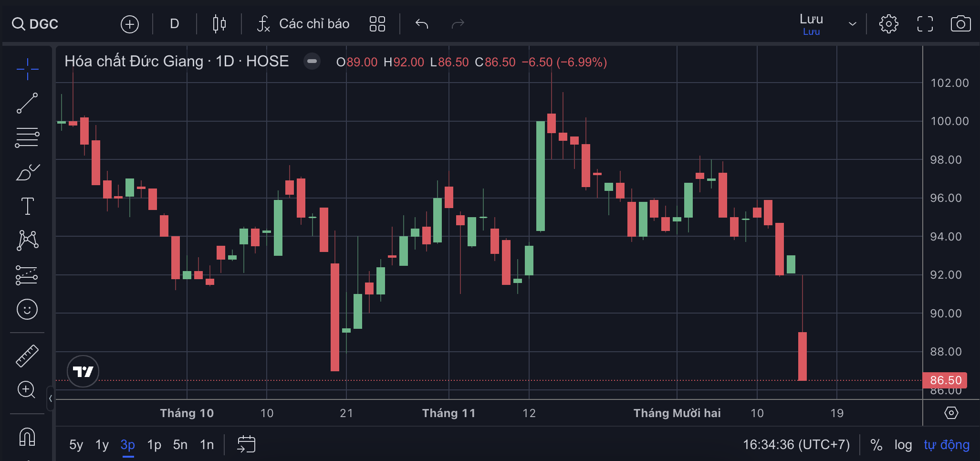Click the 86.50 current price label

coord(945,380)
